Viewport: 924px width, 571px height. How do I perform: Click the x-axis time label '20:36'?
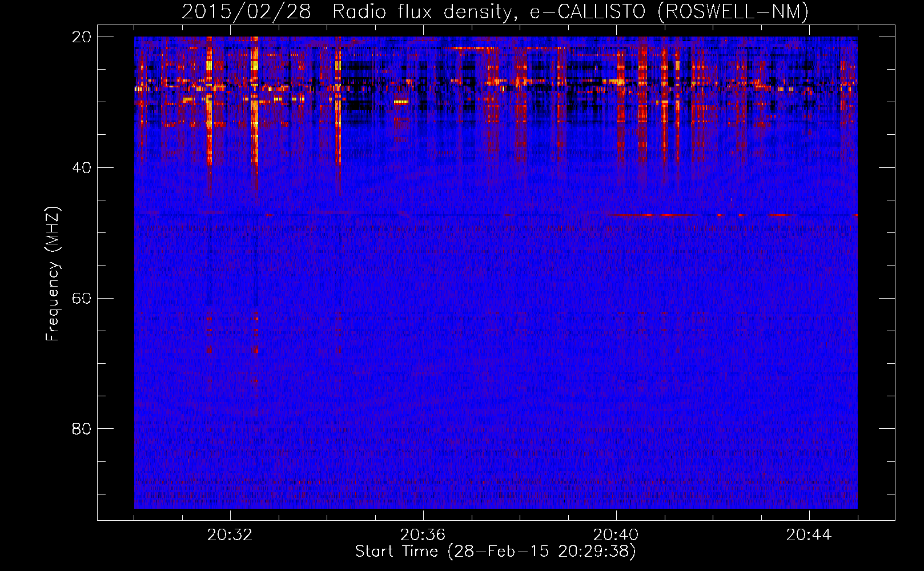[x=423, y=534]
